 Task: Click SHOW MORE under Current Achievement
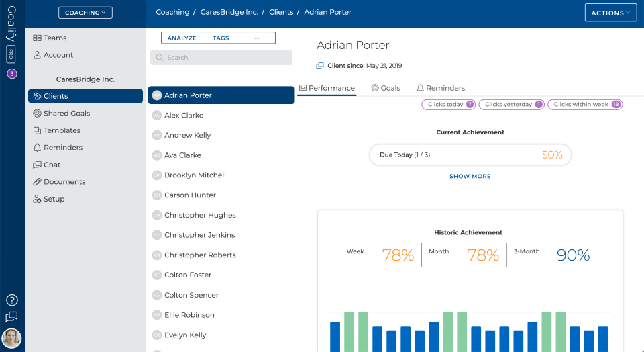(x=470, y=177)
